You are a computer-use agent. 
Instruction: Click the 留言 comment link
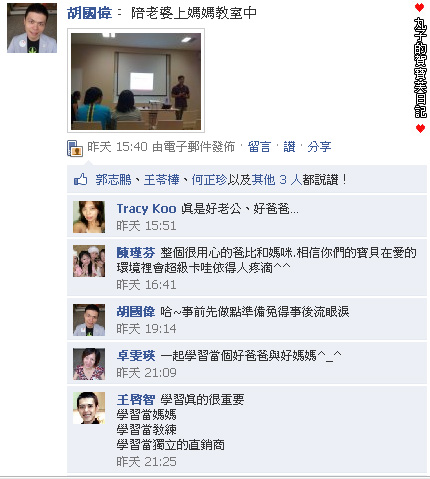259,147
